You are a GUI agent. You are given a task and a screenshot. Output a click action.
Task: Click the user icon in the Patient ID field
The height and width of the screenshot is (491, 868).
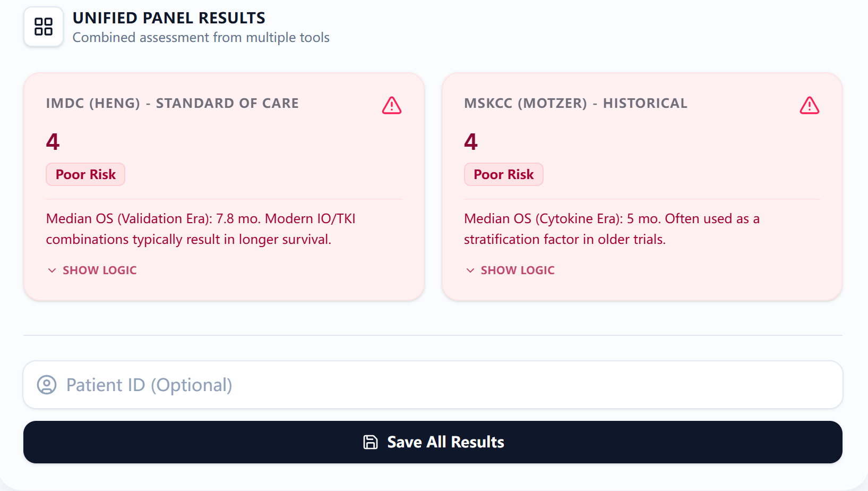pos(47,385)
